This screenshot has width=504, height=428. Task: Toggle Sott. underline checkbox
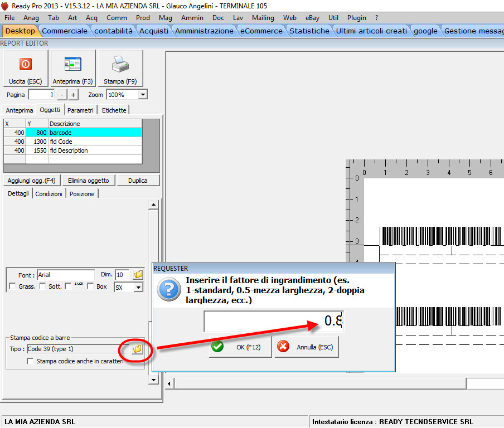tap(42, 286)
